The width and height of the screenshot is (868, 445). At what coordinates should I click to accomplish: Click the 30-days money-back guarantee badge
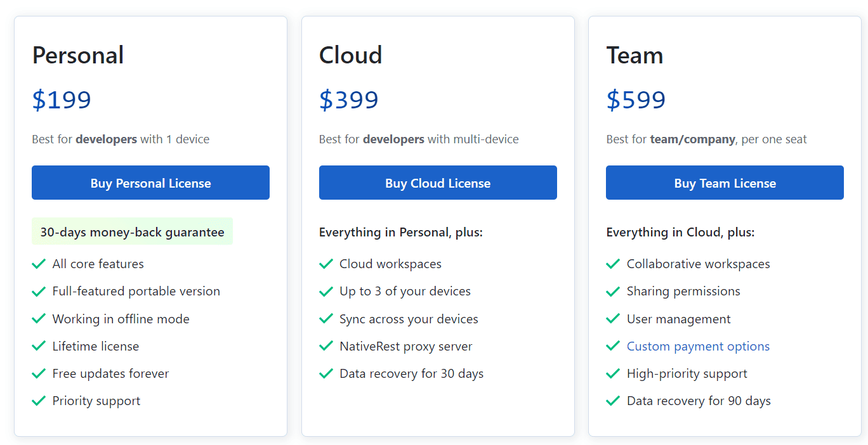click(132, 231)
